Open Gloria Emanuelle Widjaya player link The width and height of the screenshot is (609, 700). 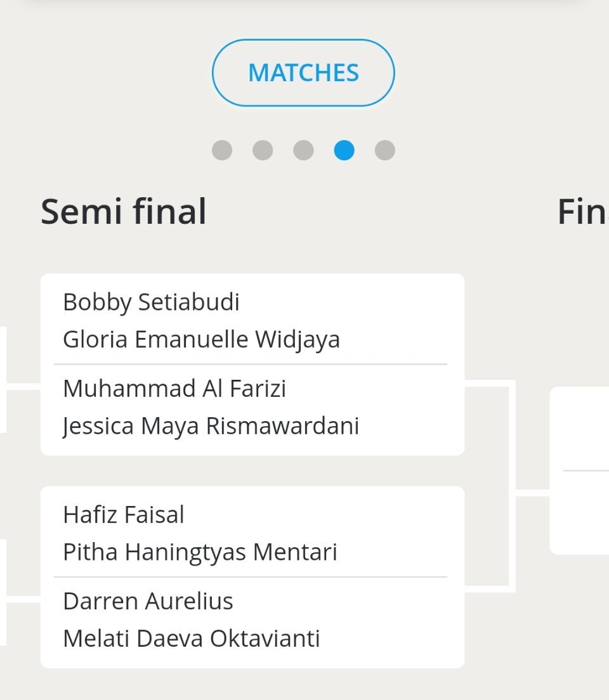pos(201,339)
